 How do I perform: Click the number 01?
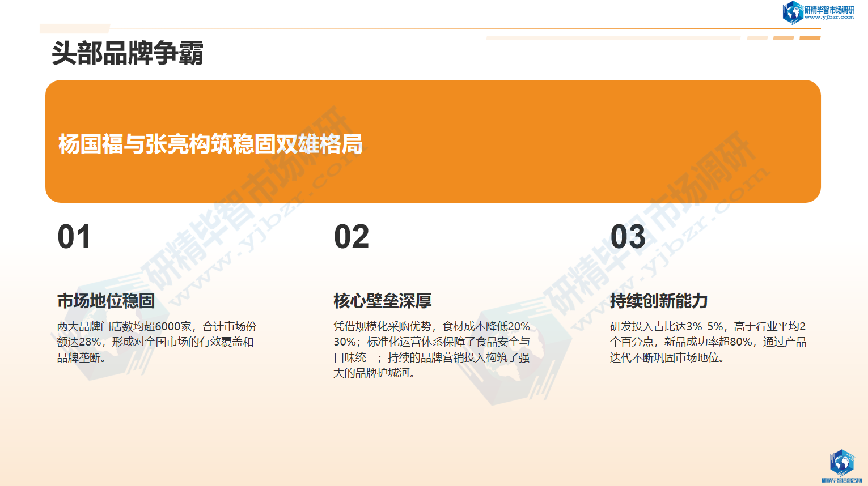pos(74,237)
